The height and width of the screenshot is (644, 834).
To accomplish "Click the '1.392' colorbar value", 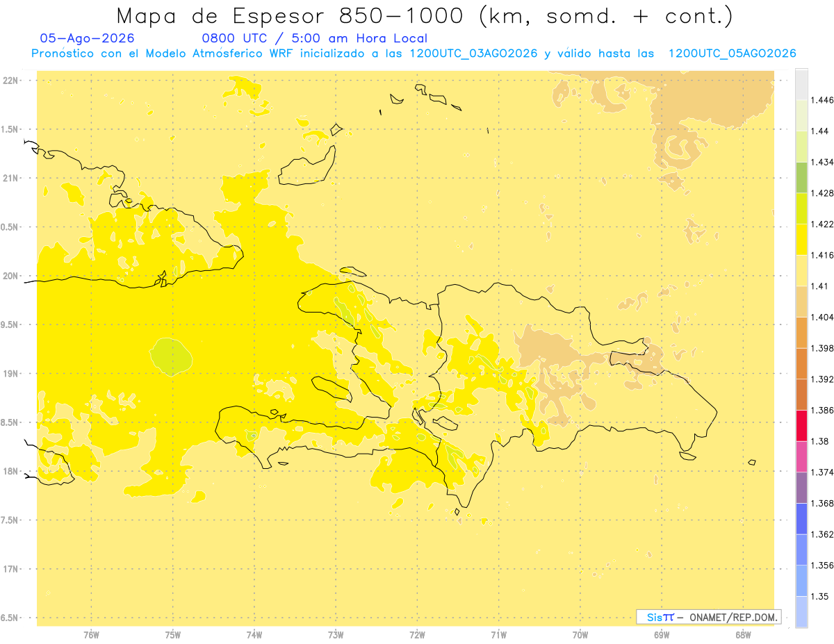I will pyautogui.click(x=822, y=379).
